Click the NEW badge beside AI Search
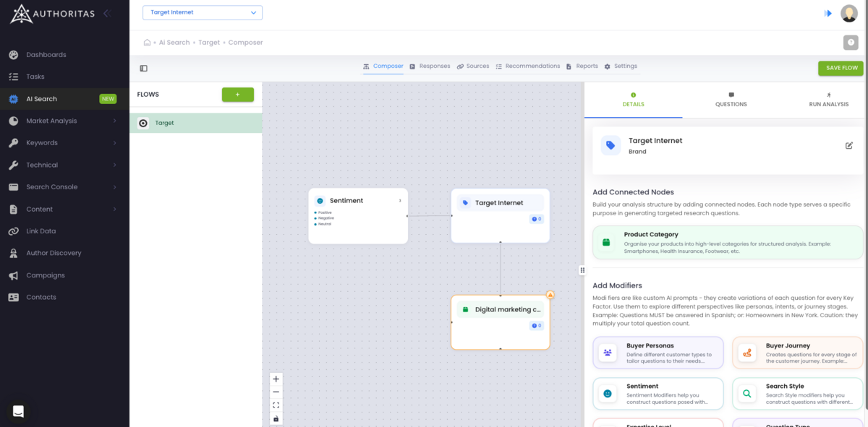 point(108,99)
